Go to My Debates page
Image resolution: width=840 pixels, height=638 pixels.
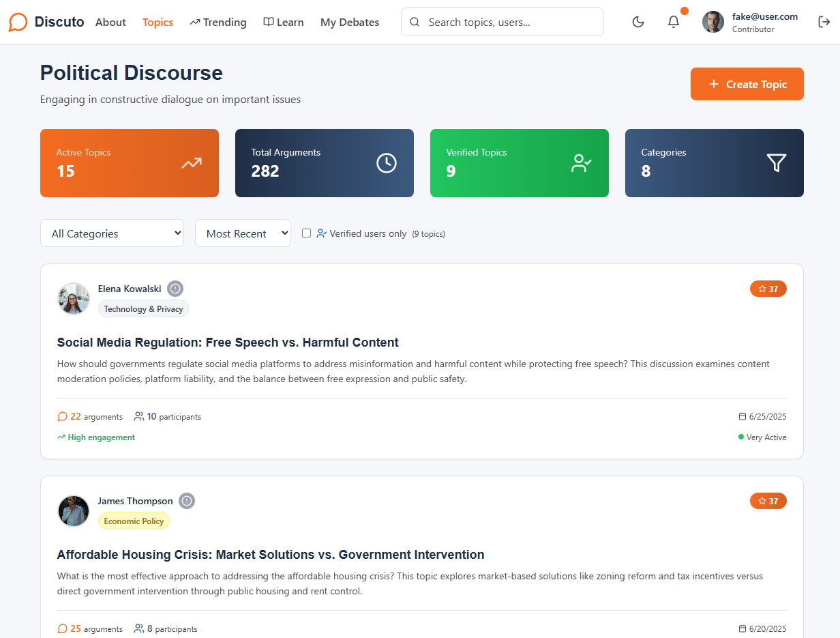[350, 23]
